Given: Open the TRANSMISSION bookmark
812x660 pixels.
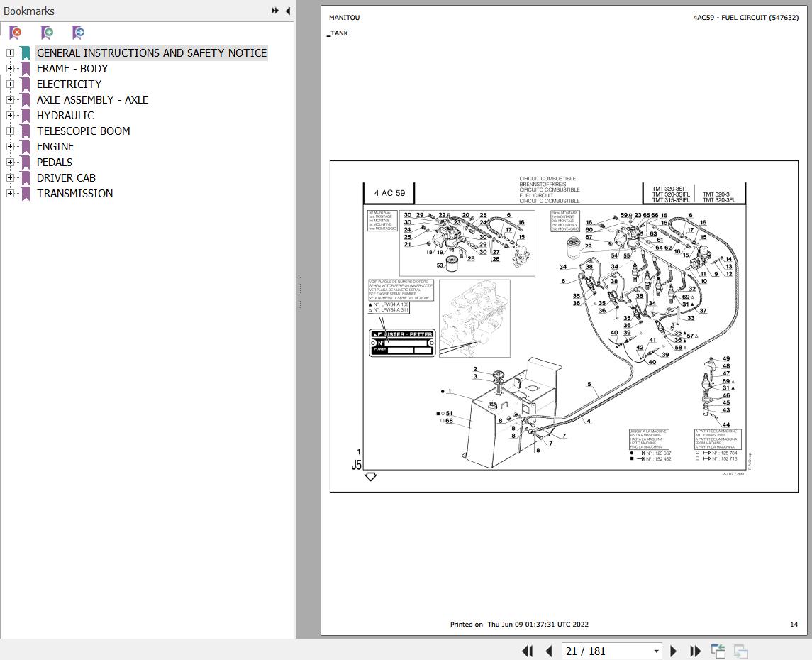Looking at the screenshot, I should (74, 193).
